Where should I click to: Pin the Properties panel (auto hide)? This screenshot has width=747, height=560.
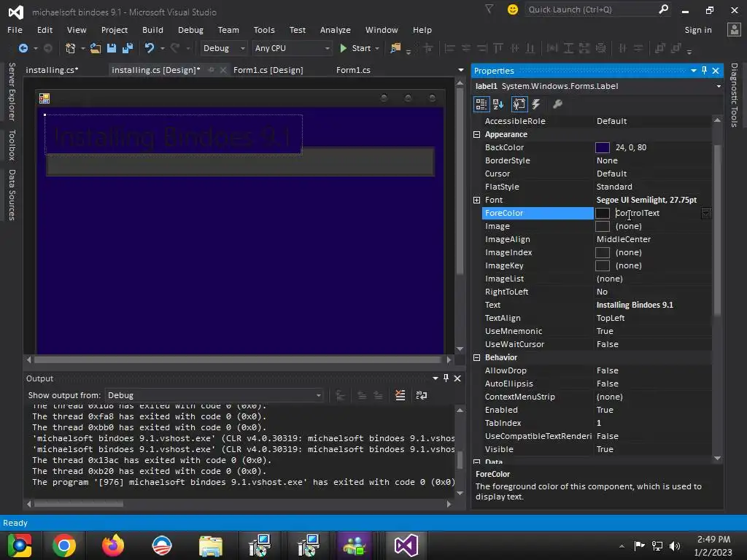click(704, 70)
